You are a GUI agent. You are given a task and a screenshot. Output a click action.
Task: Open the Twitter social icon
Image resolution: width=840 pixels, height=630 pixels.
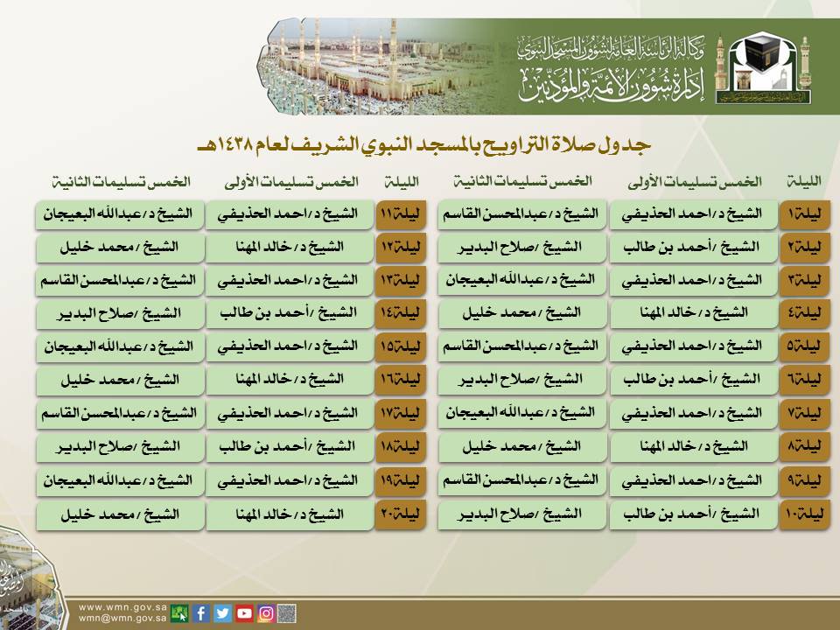point(222,612)
